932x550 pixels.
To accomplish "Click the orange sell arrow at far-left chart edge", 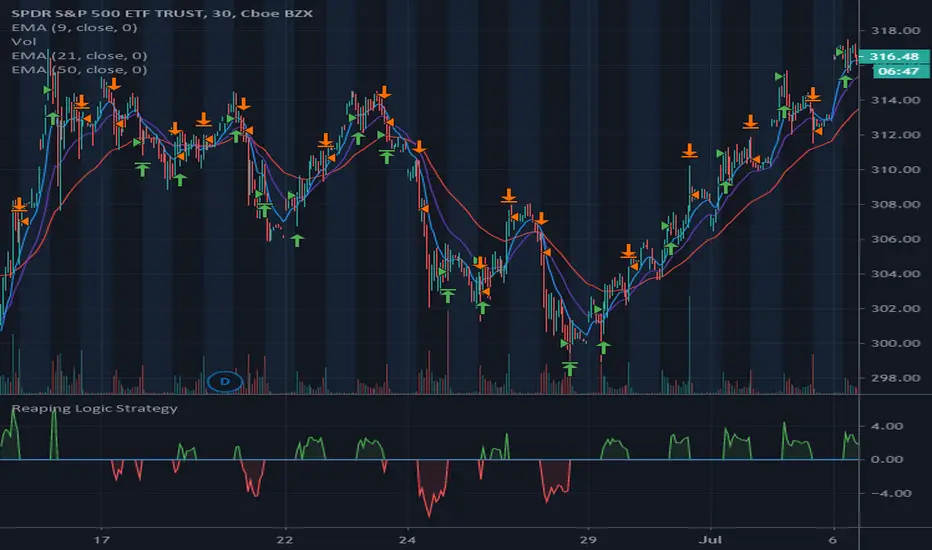I will tap(18, 205).
